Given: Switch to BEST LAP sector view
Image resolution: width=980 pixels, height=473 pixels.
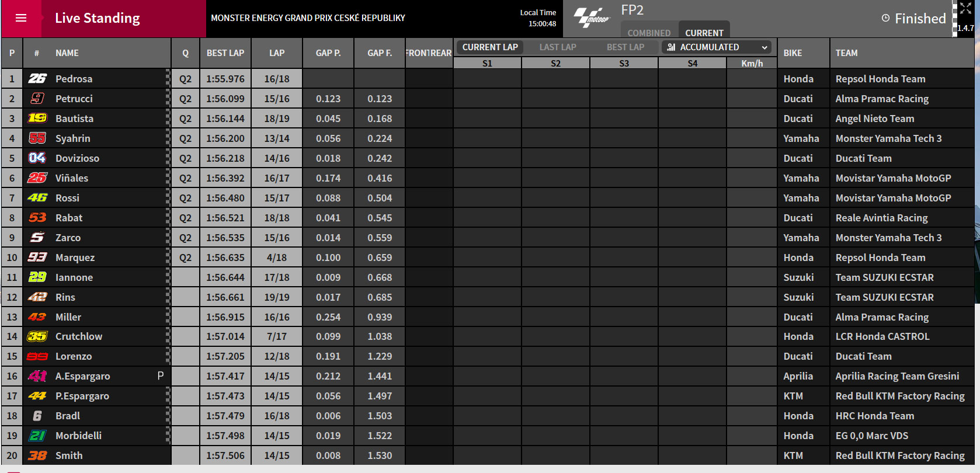Looking at the screenshot, I should (625, 47).
